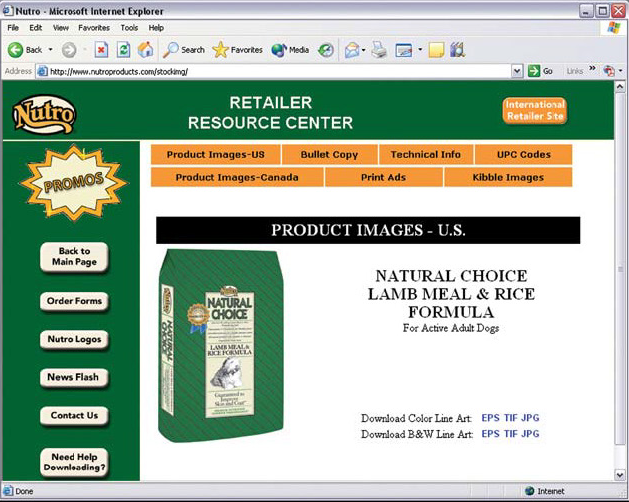This screenshot has width=629, height=502.
Task: Open the Back button history dropdown
Action: [x=51, y=50]
